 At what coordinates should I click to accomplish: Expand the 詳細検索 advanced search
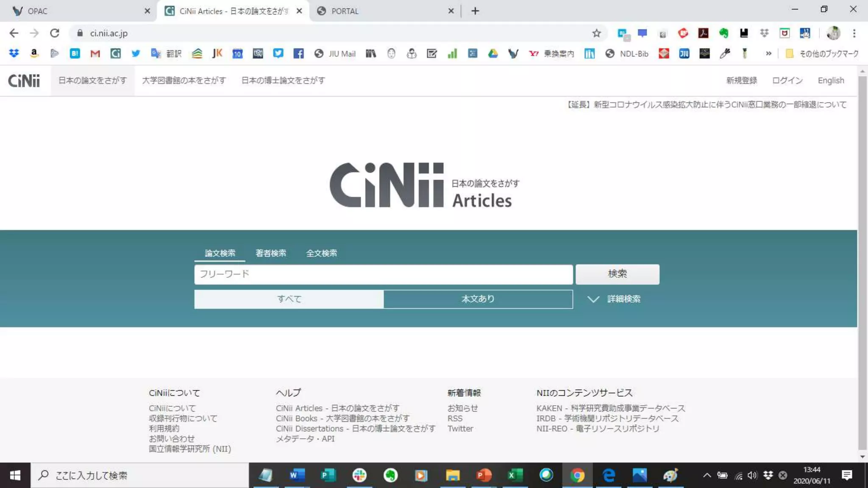(x=615, y=299)
